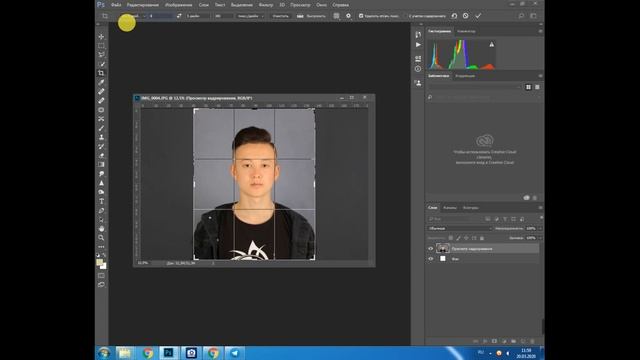The image size is (640, 360).
Task: Toggle Quick Mask mode icon
Action: pos(101,276)
